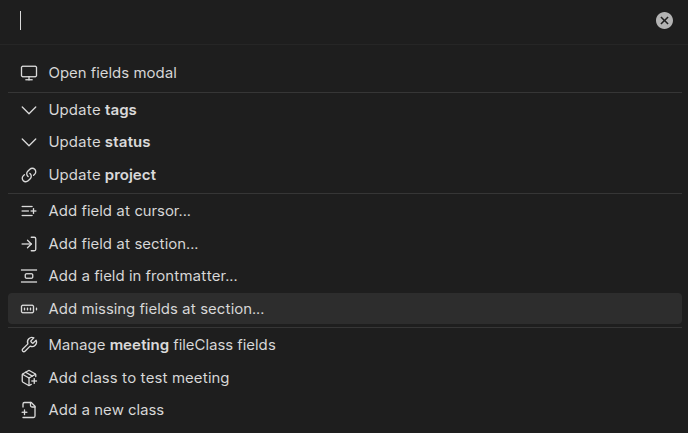Screen dimensions: 688x433
Task: Select the Open fields modal command
Action: click(113, 73)
